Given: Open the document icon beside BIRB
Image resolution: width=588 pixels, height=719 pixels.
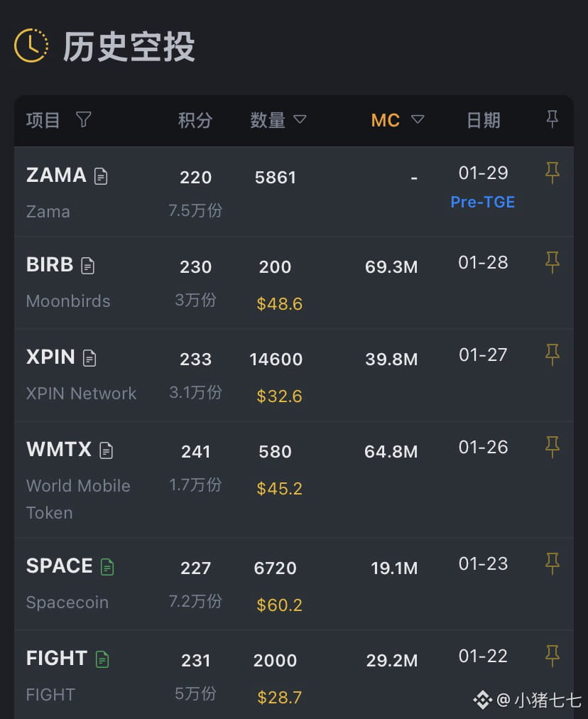Looking at the screenshot, I should click(87, 266).
